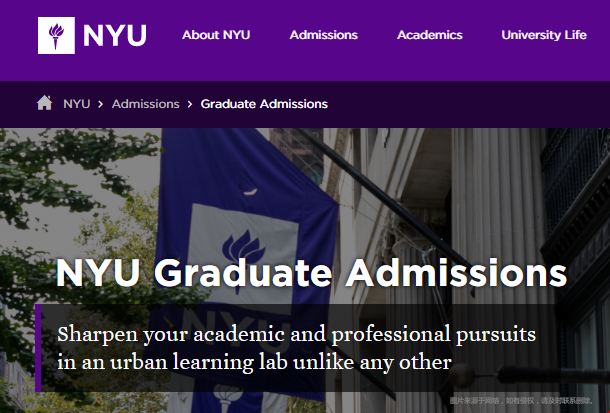Open the About NYU menu
The height and width of the screenshot is (413, 610).
click(x=216, y=35)
